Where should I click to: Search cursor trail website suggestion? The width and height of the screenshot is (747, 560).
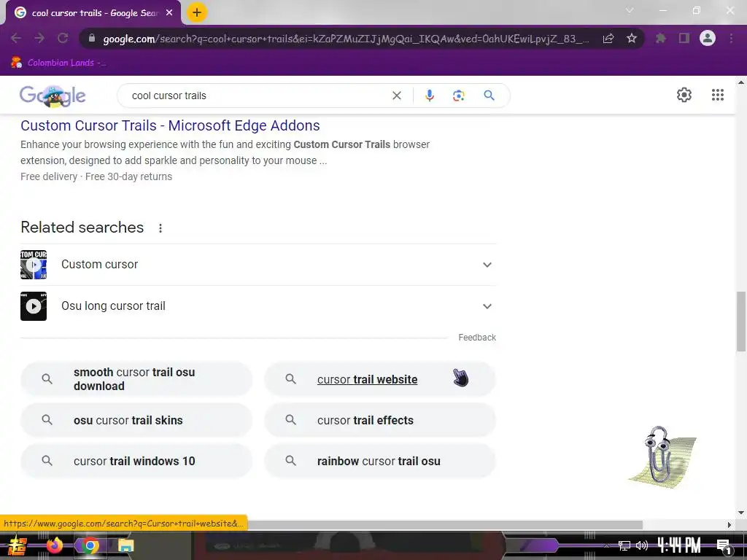point(379,379)
